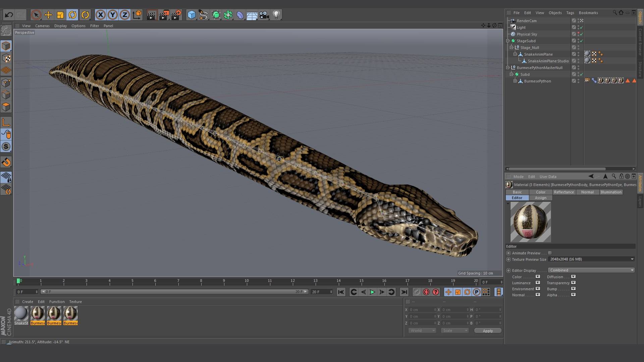Click the Undo arrow icon
The width and height of the screenshot is (644, 362).
(x=9, y=15)
